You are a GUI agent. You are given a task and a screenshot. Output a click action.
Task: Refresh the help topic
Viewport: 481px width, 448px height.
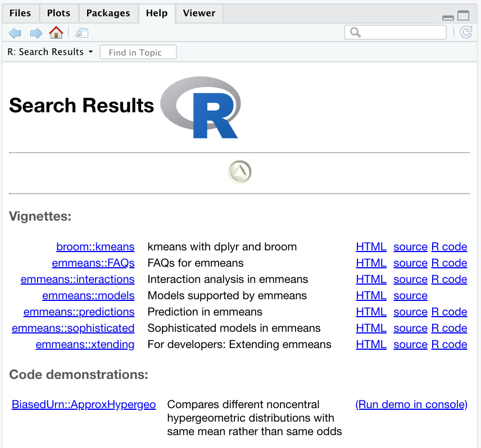point(465,33)
